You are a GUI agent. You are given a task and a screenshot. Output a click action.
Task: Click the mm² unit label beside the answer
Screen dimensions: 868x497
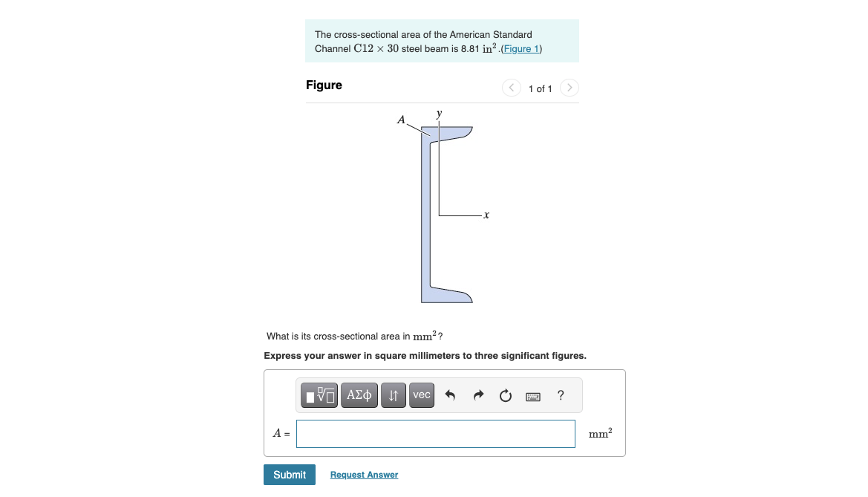click(599, 434)
